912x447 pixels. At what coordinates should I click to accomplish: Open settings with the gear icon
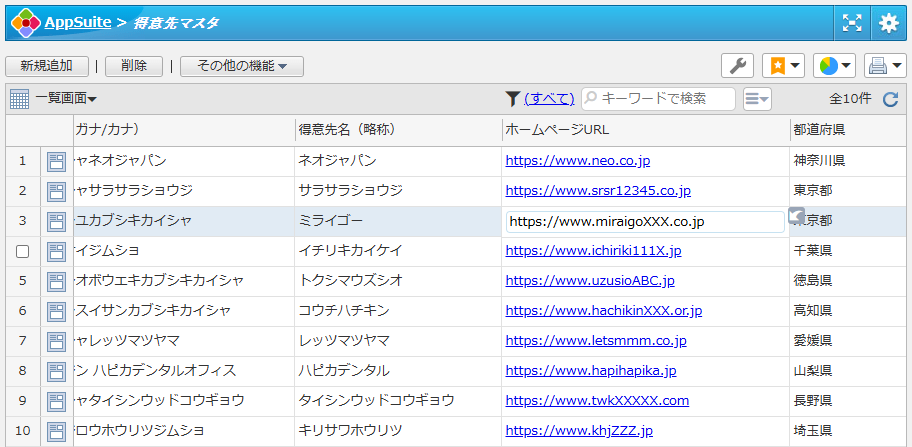click(888, 22)
